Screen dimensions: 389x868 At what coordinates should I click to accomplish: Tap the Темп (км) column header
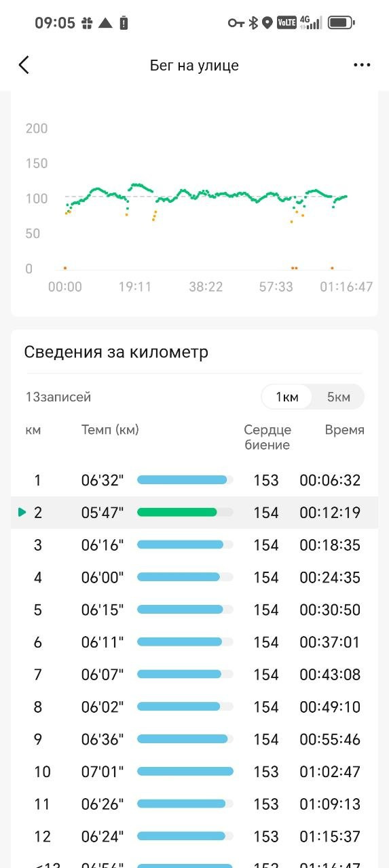[x=110, y=430]
